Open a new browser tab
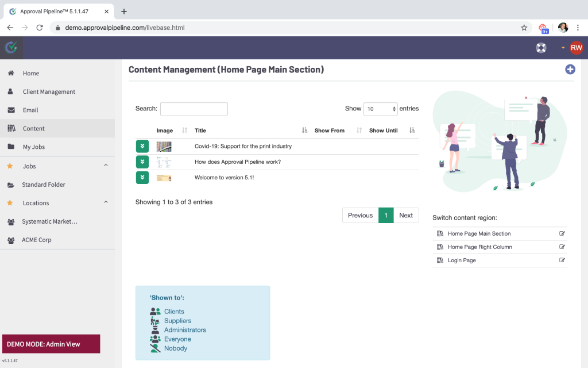Image resolution: width=588 pixels, height=368 pixels. (x=124, y=11)
